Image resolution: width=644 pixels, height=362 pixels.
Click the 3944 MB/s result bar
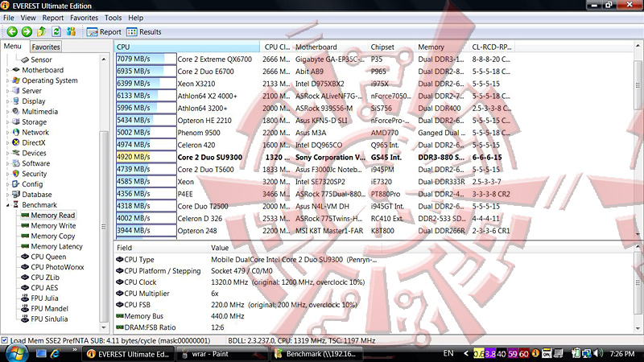(x=147, y=231)
